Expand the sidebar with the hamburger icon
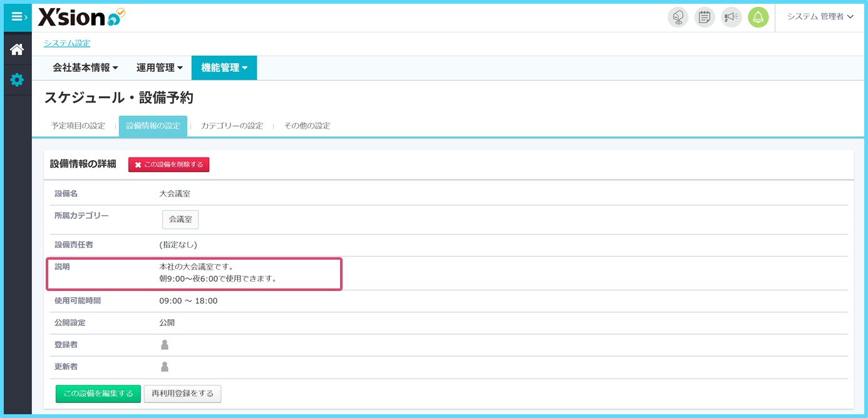 click(18, 17)
